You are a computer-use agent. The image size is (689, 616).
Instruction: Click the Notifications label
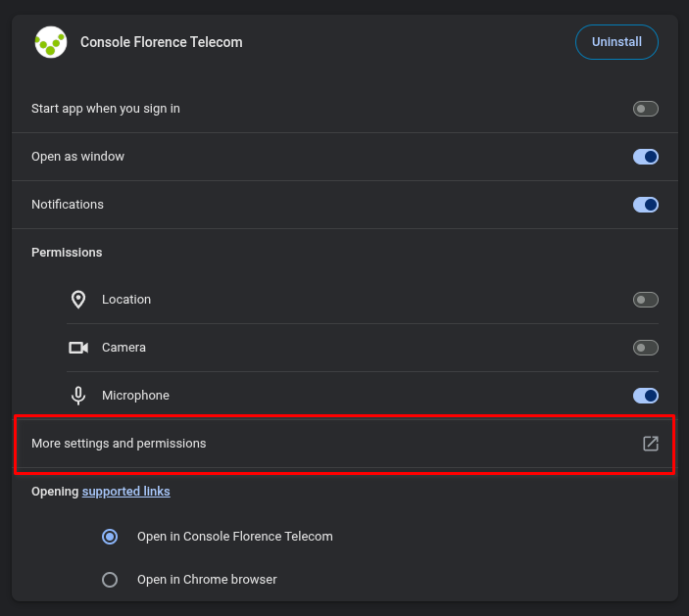[x=68, y=205]
